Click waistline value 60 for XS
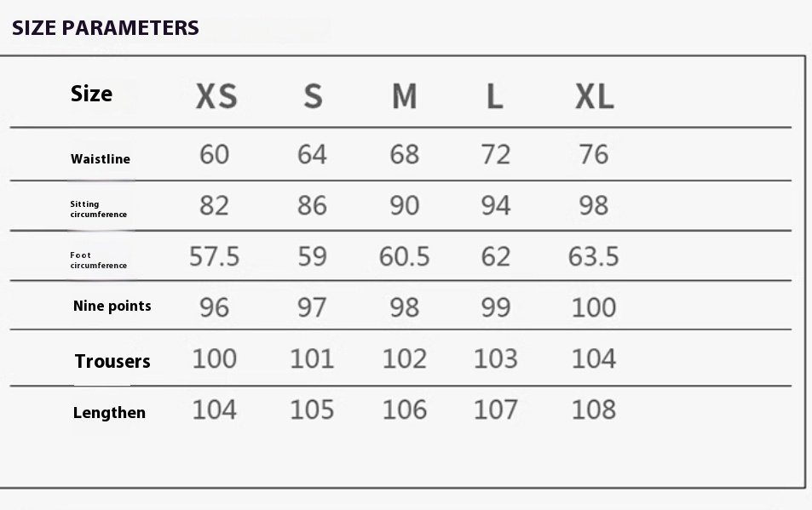The height and width of the screenshot is (510, 812). [x=215, y=154]
